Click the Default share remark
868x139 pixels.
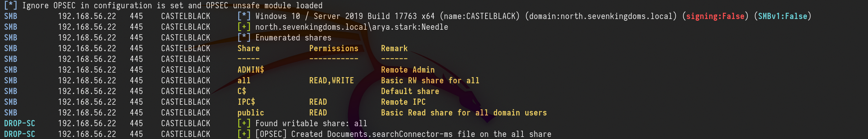click(410, 91)
